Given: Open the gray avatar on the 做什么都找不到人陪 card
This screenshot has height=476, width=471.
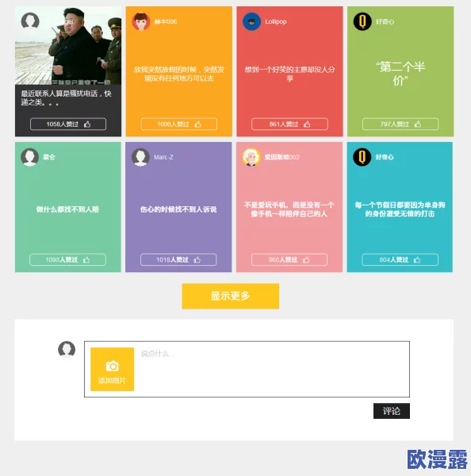Looking at the screenshot, I should click(30, 157).
